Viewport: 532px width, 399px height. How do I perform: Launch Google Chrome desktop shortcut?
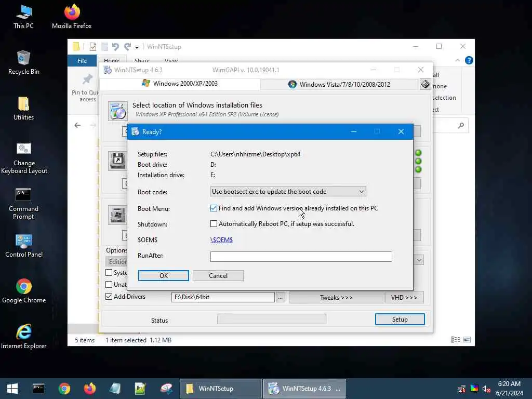[x=24, y=291]
